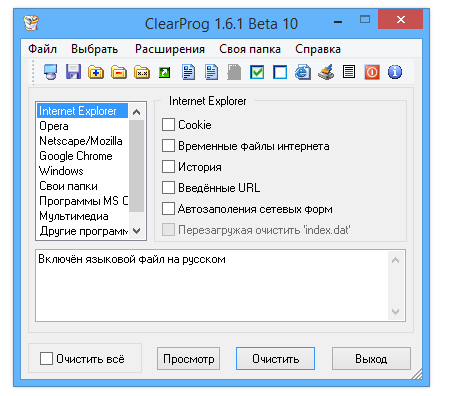Select Google Chrome in the list
The image size is (452, 396).
coord(82,156)
